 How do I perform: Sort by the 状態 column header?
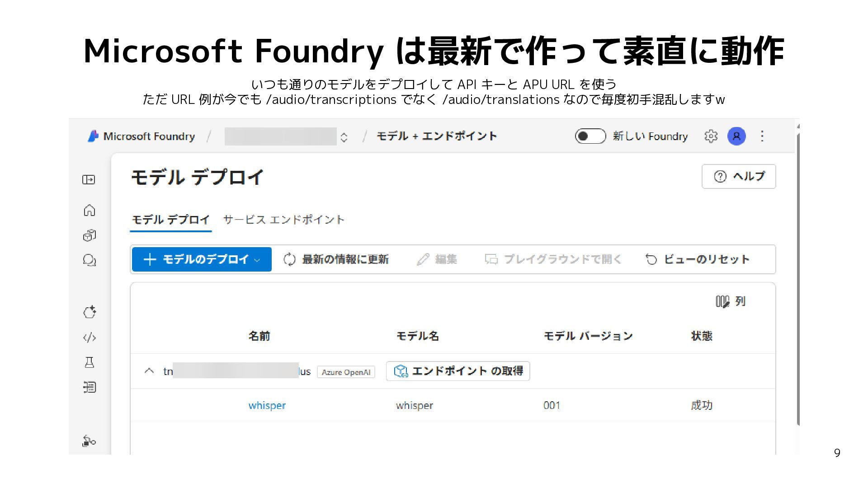point(702,336)
